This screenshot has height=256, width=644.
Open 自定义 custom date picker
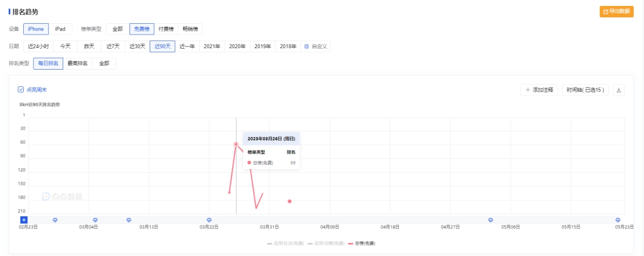[315, 46]
